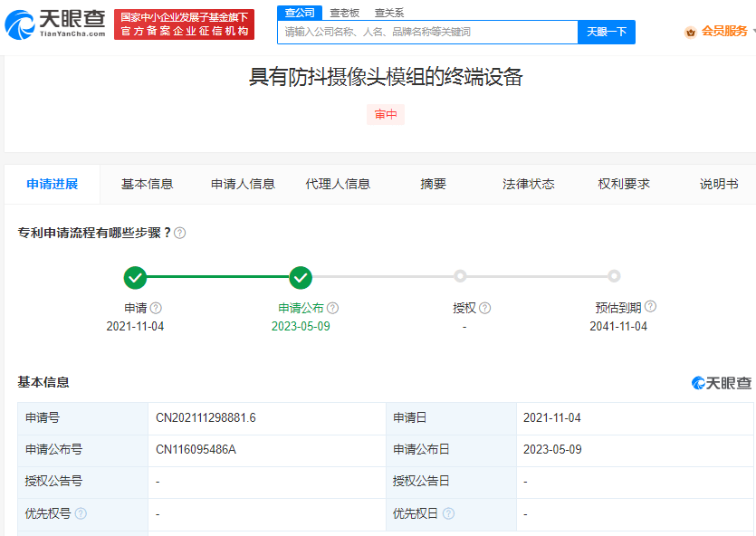
Task: Open the 会员服务 dropdown menu
Action: coord(724,32)
